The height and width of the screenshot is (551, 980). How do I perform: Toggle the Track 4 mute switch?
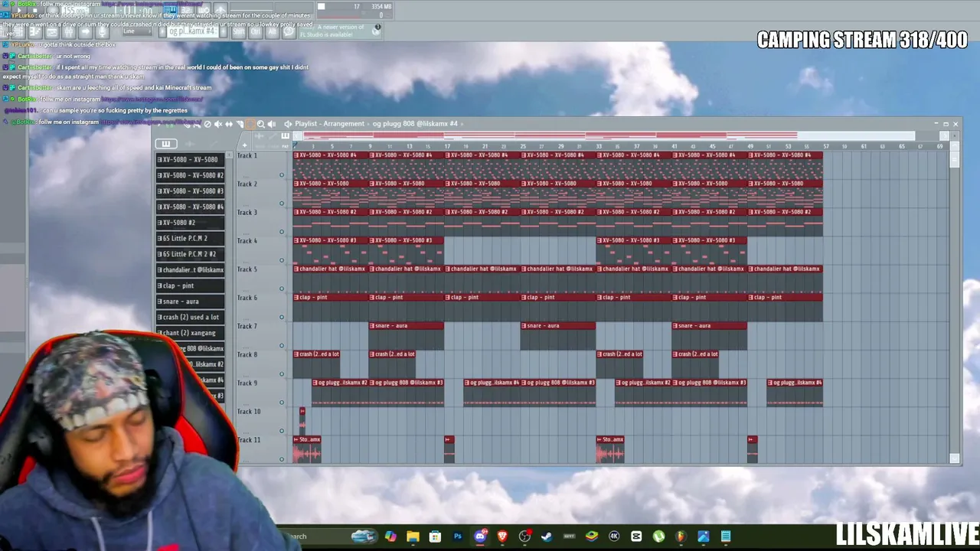click(282, 260)
